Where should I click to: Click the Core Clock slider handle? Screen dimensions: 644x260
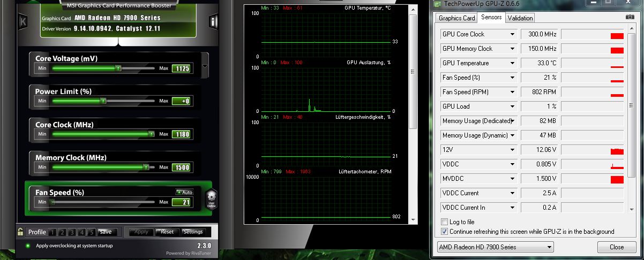[151, 134]
